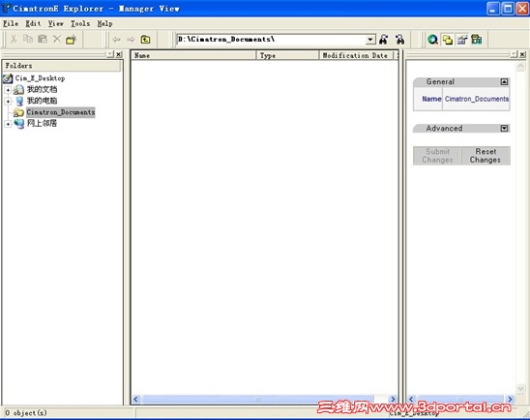Click file list left scroll arrow
Image resolution: width=530 pixels, height=420 pixels.
click(x=135, y=400)
